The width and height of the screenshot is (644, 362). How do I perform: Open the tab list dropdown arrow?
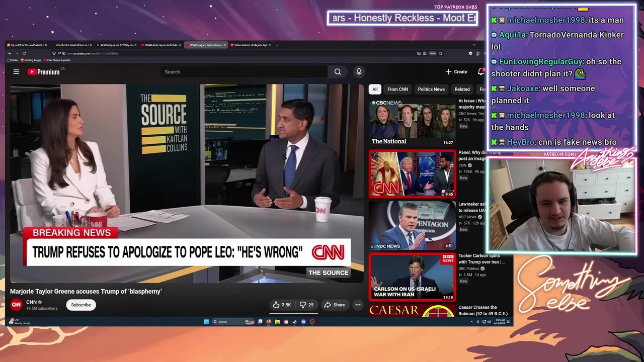tap(474, 45)
